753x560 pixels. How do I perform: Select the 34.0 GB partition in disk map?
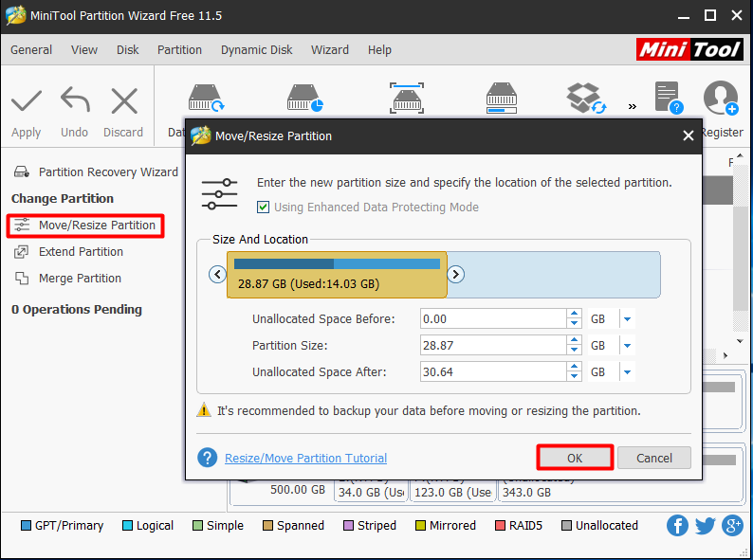pos(371,491)
